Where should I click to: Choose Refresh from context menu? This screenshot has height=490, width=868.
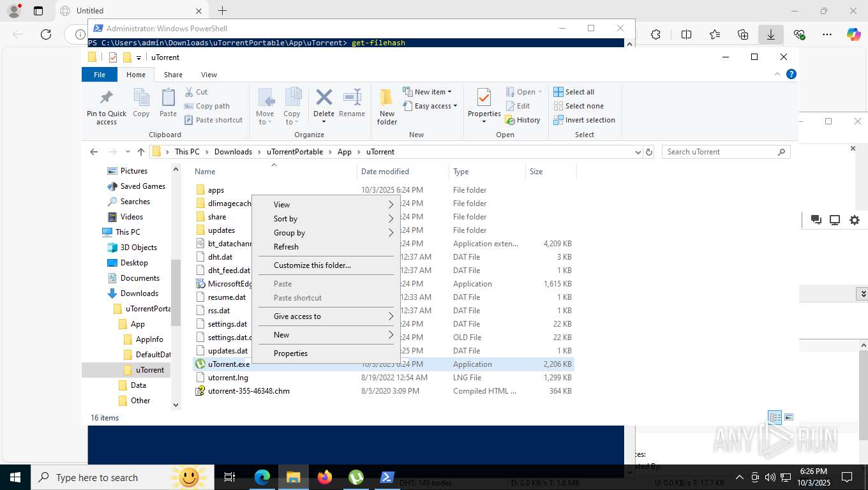click(326, 247)
